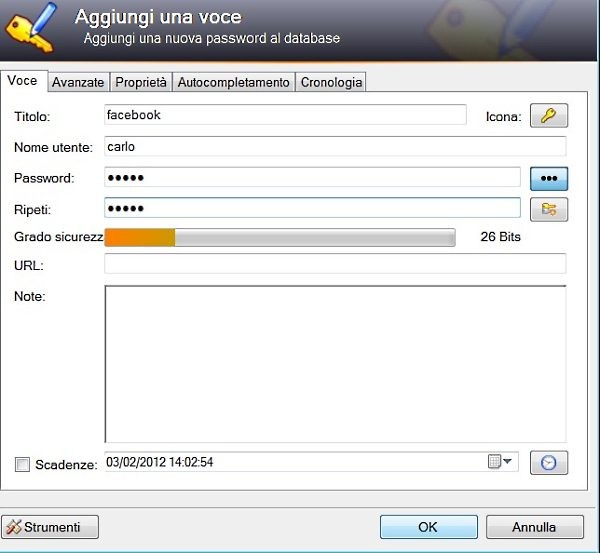Screen dimensions: 600x553
Task: Click inside the Note text area
Action: click(335, 363)
